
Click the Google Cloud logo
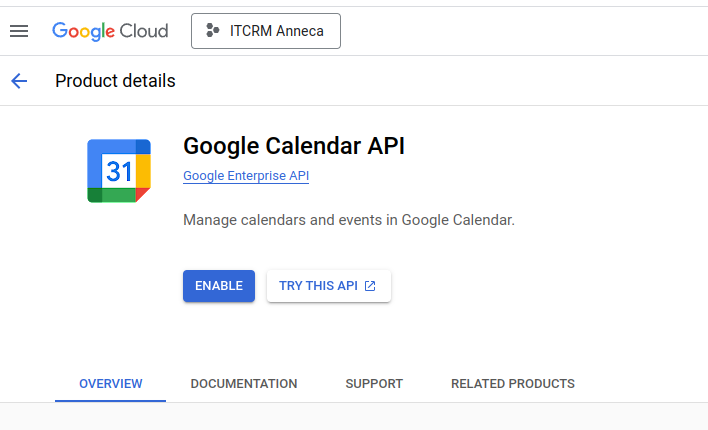[110, 31]
